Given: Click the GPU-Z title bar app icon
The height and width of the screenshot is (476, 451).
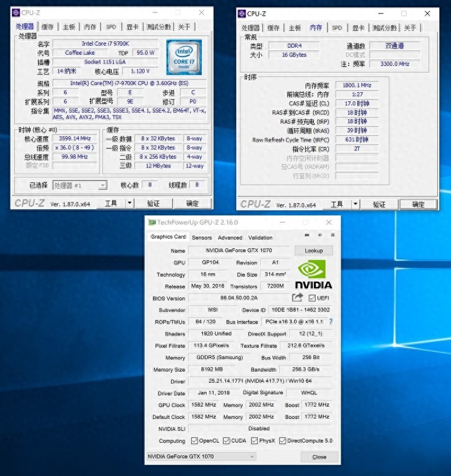Looking at the screenshot, I should (152, 222).
